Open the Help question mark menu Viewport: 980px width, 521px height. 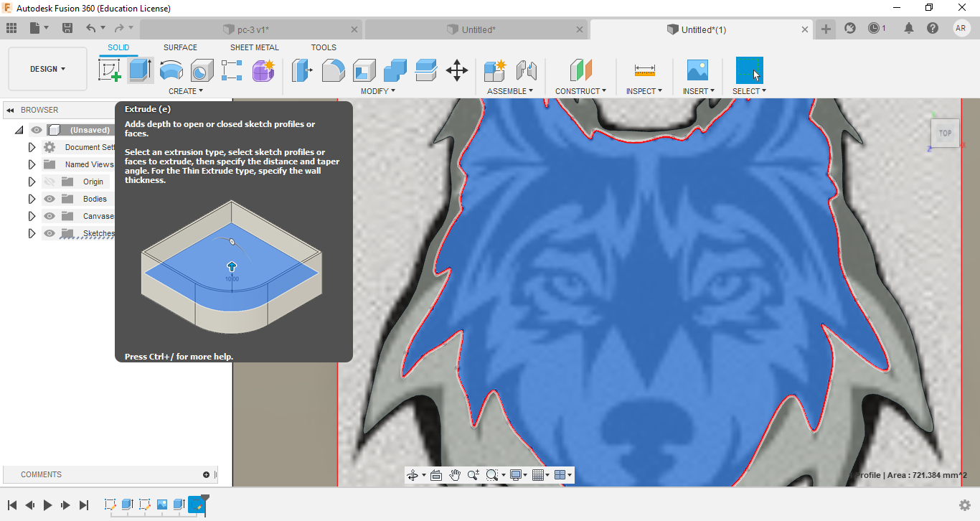pos(933,28)
